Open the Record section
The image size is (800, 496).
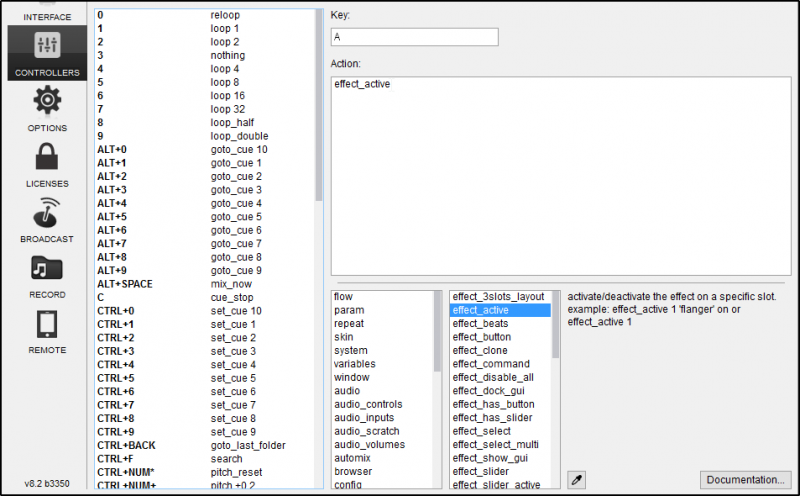(x=47, y=276)
